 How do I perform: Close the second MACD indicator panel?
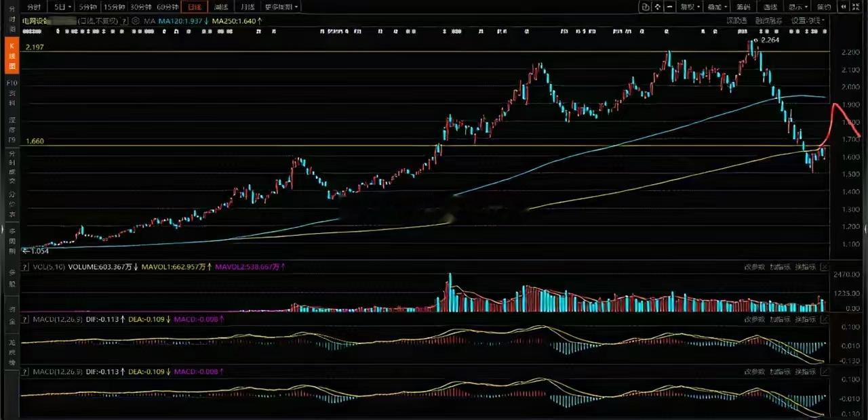(x=825, y=371)
